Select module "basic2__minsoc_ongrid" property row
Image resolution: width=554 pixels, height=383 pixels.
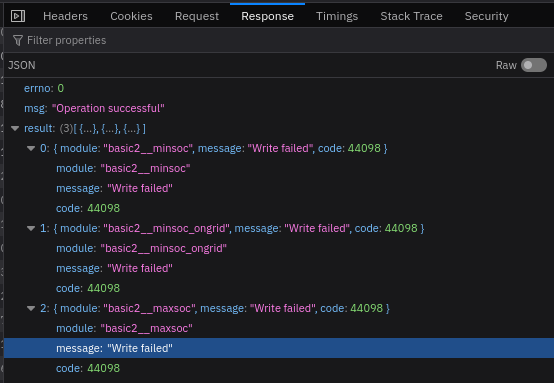[x=279, y=248]
